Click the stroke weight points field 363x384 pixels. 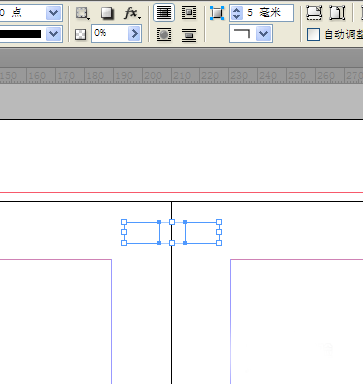tap(22, 13)
